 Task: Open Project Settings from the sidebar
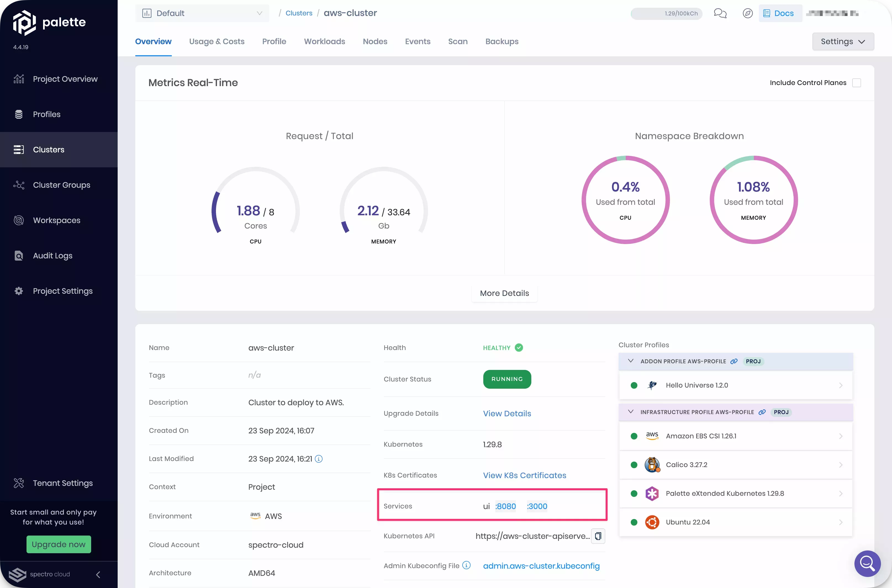click(62, 291)
